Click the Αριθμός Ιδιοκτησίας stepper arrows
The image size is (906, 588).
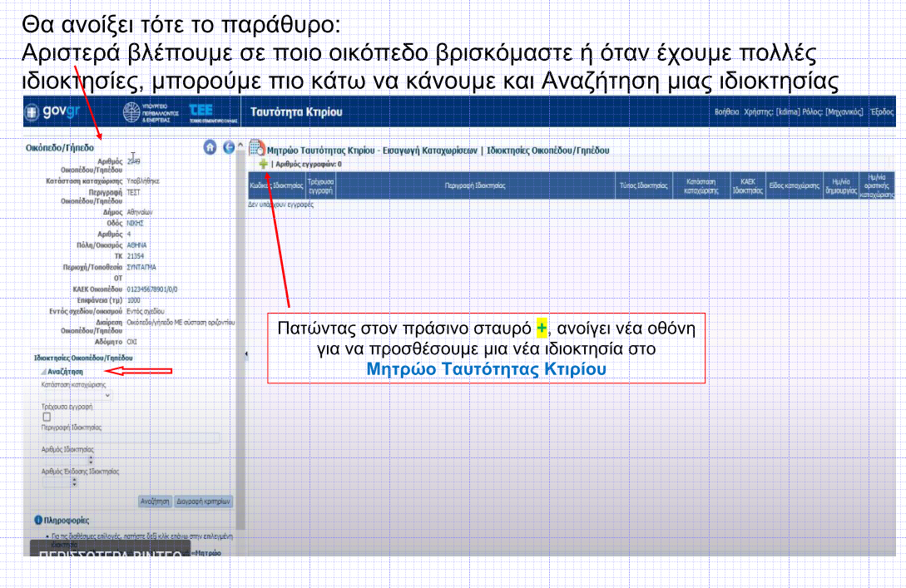(x=90, y=460)
